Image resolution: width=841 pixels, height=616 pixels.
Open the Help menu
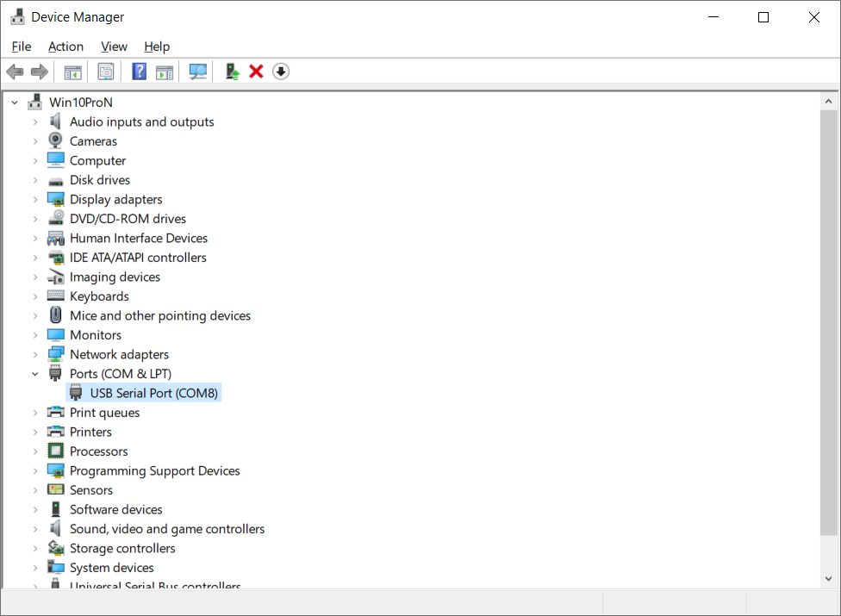(157, 47)
